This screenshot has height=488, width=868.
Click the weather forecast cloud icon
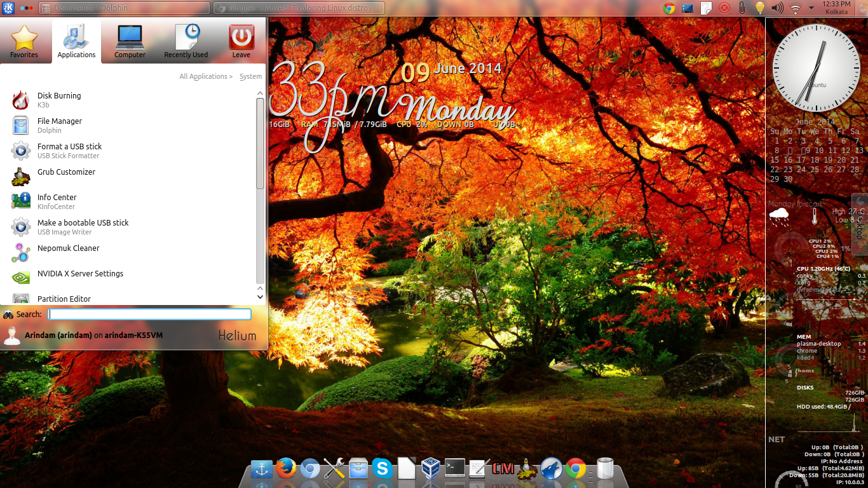[779, 217]
